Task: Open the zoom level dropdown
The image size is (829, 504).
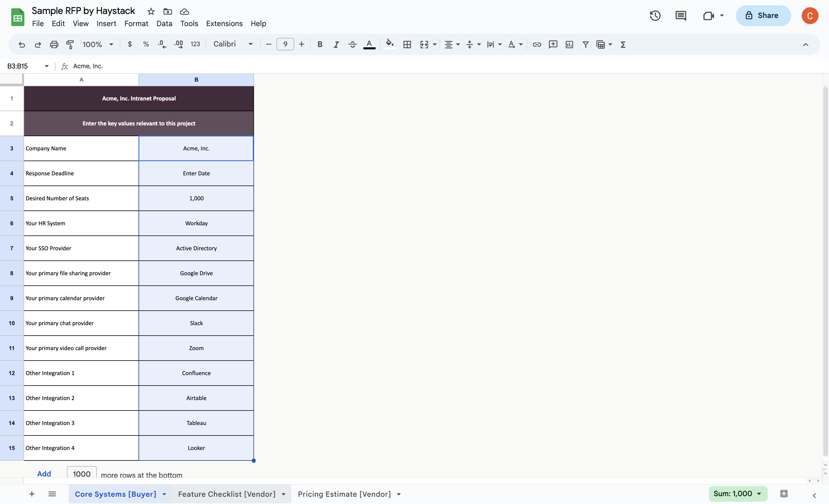Action: (98, 44)
